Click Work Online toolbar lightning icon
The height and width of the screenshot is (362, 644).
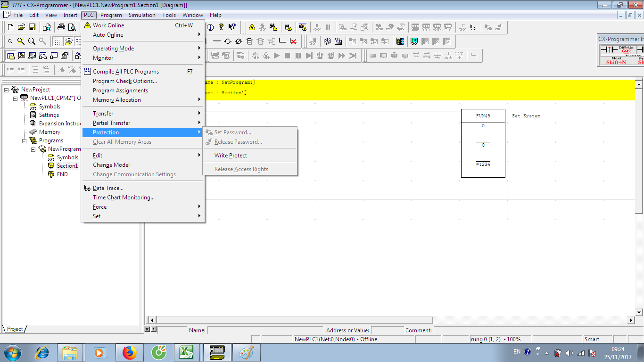click(252, 27)
